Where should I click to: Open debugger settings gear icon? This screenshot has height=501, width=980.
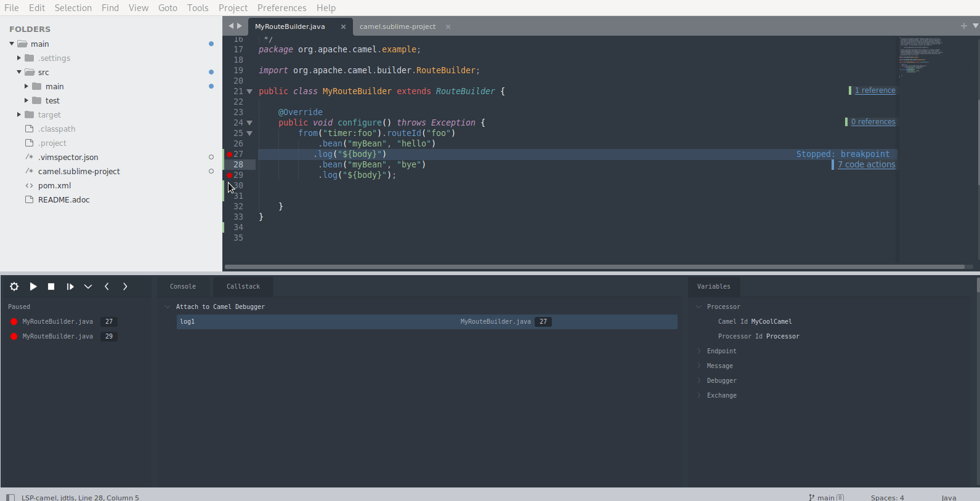(x=14, y=287)
